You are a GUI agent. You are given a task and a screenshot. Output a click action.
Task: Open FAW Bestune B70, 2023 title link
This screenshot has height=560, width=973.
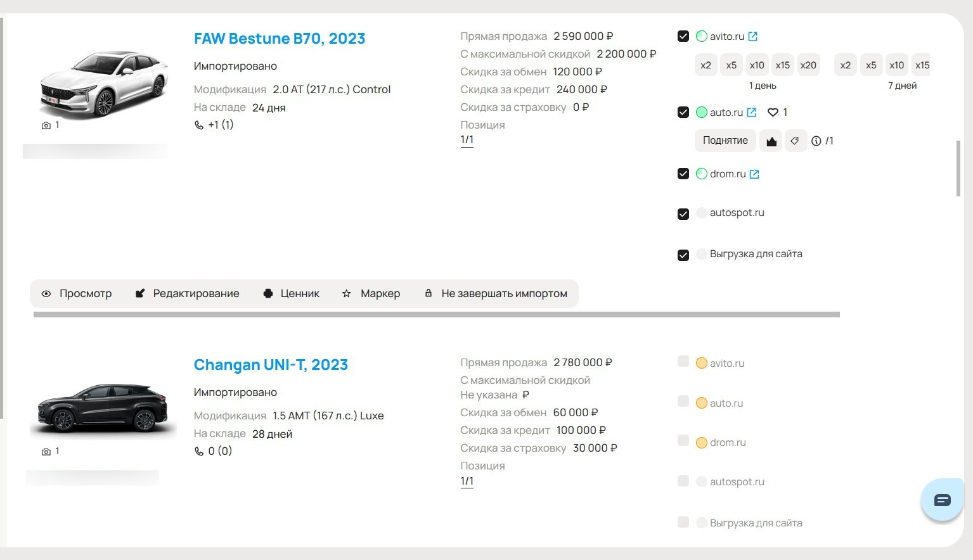tap(280, 39)
